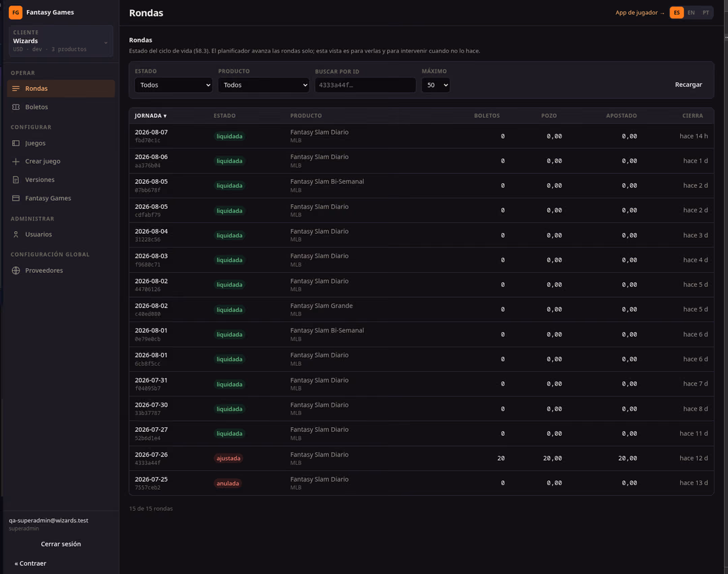Screen dimensions: 728x574
Task: Open the Juegos icon in sidebar
Action: [16, 143]
